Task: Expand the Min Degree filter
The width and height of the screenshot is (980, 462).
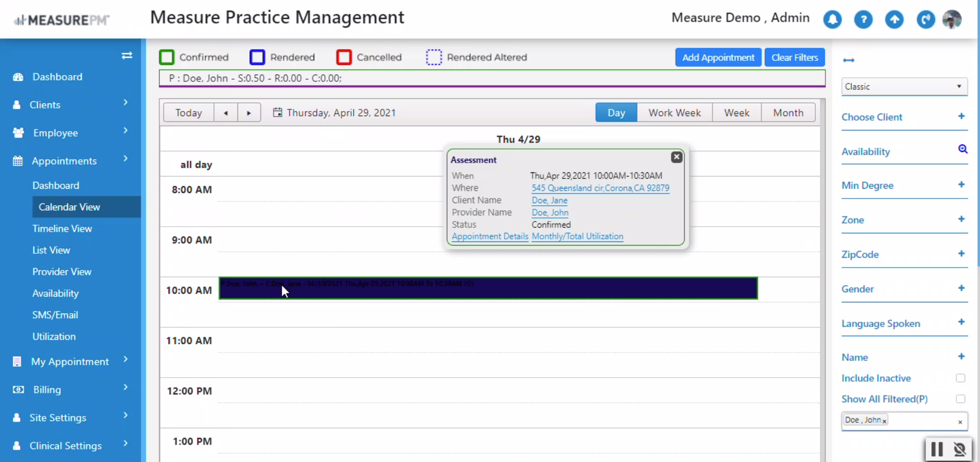Action: 961,185
